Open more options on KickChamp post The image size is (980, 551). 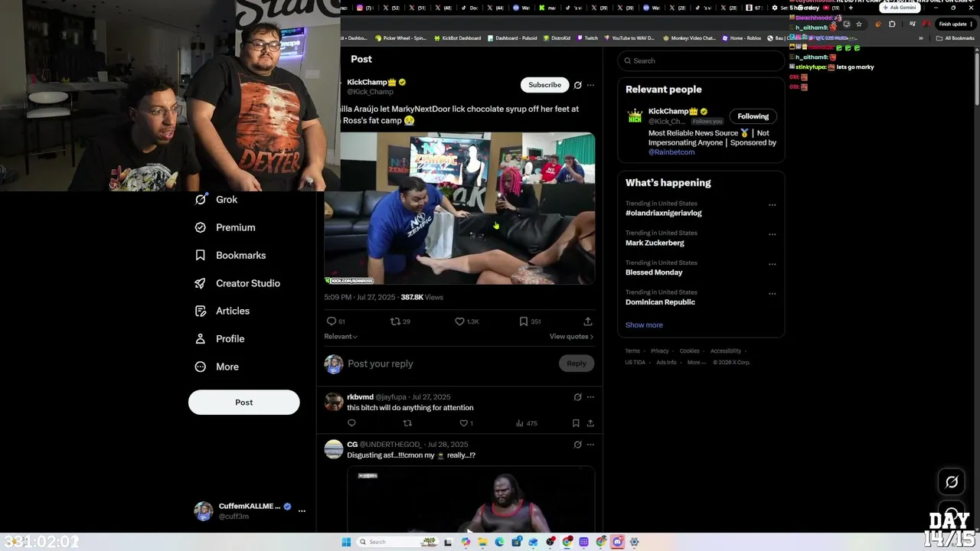590,85
